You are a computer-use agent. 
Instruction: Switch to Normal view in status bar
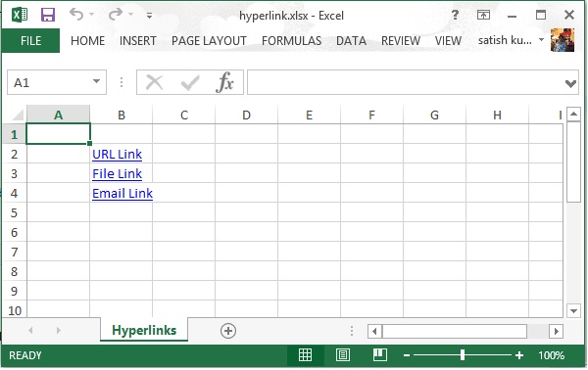point(305,355)
